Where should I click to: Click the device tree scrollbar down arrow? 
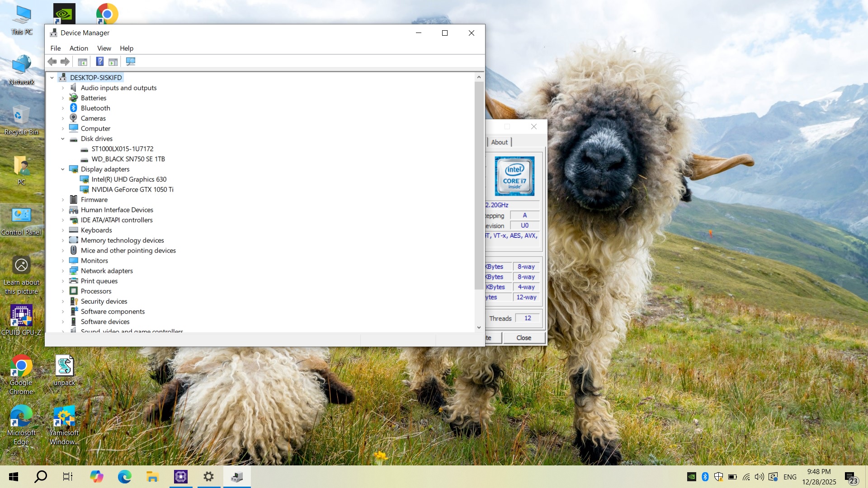coord(479,328)
